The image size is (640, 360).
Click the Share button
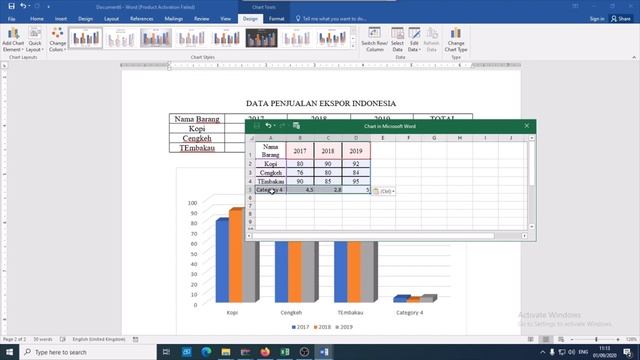621,19
